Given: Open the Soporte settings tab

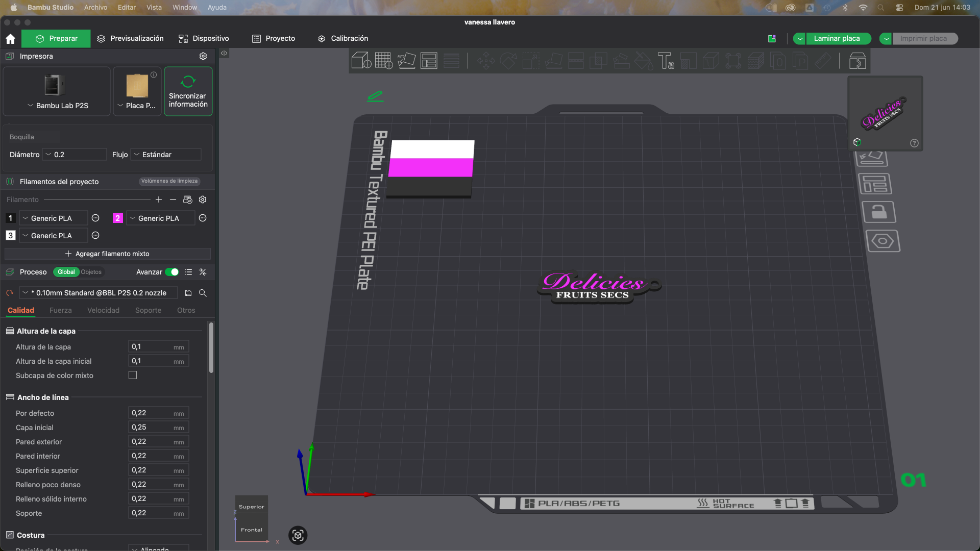Looking at the screenshot, I should click(x=148, y=310).
